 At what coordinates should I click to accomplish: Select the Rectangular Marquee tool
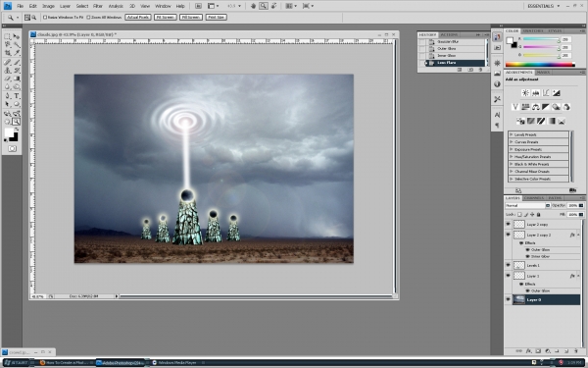[7, 36]
